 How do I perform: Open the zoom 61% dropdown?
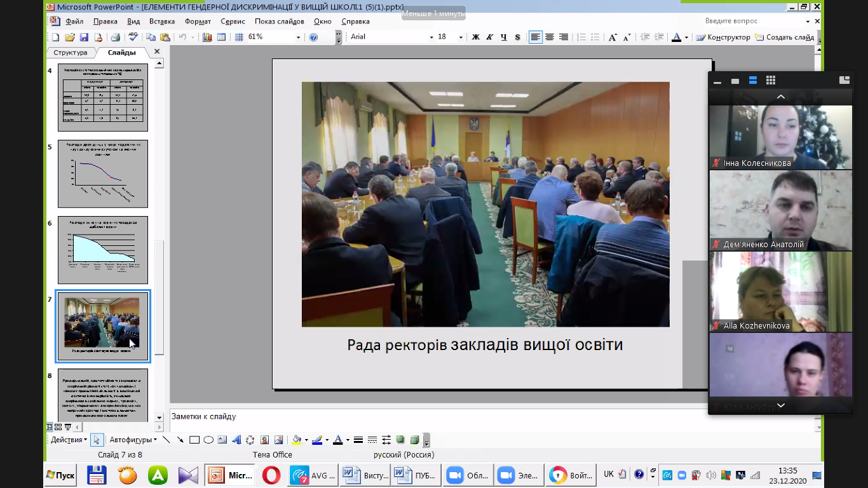pyautogui.click(x=299, y=37)
